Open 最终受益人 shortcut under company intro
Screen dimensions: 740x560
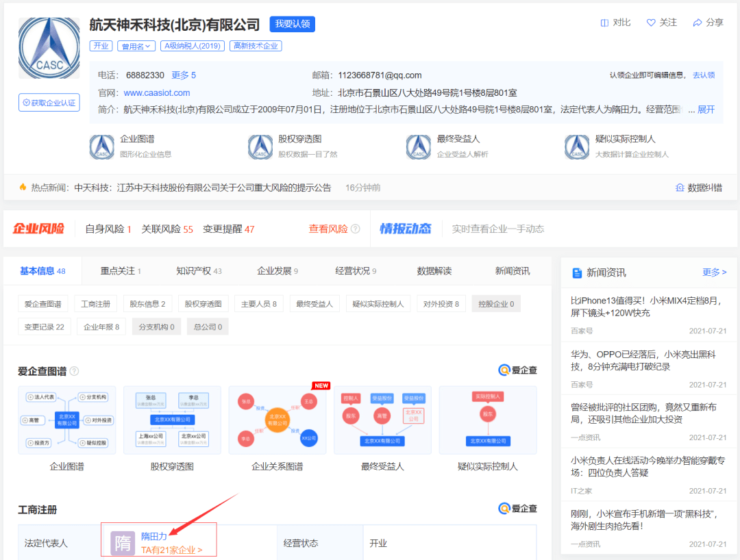tap(447, 146)
